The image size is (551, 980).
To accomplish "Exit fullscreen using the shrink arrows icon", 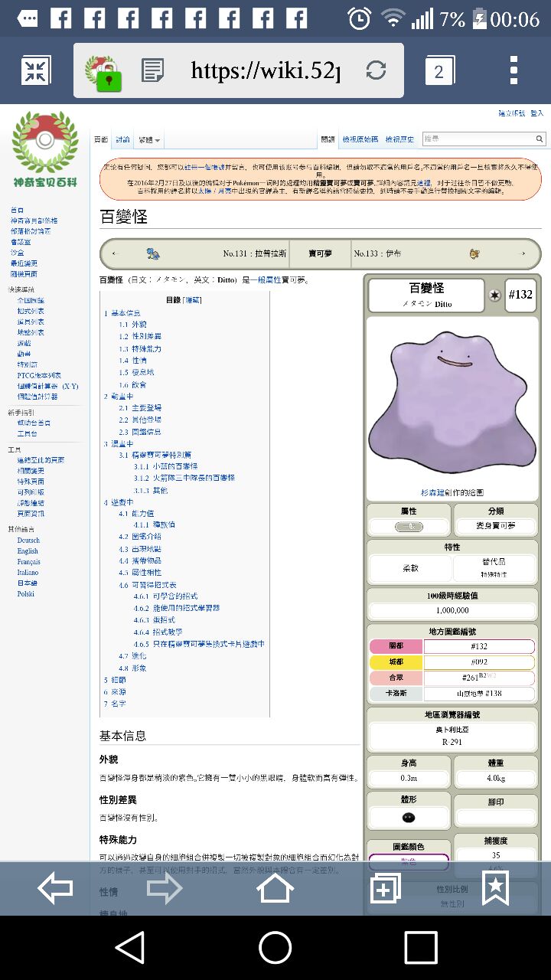I will coord(35,71).
